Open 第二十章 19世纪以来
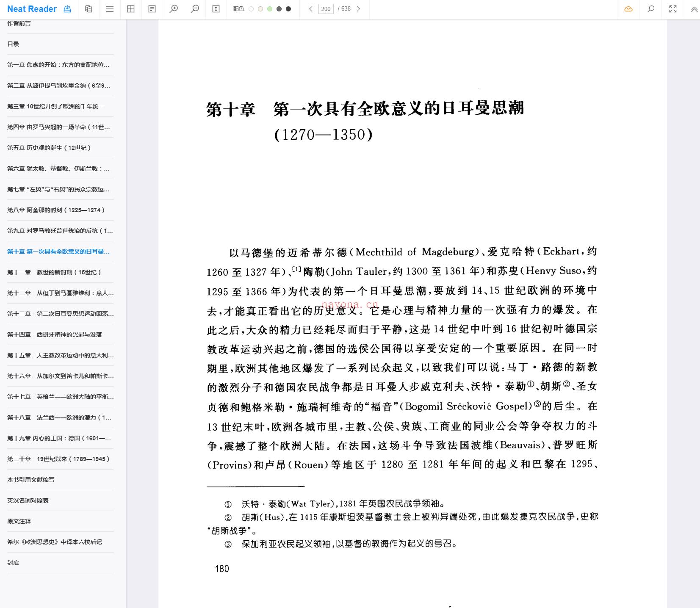The height and width of the screenshot is (608, 700). point(60,459)
